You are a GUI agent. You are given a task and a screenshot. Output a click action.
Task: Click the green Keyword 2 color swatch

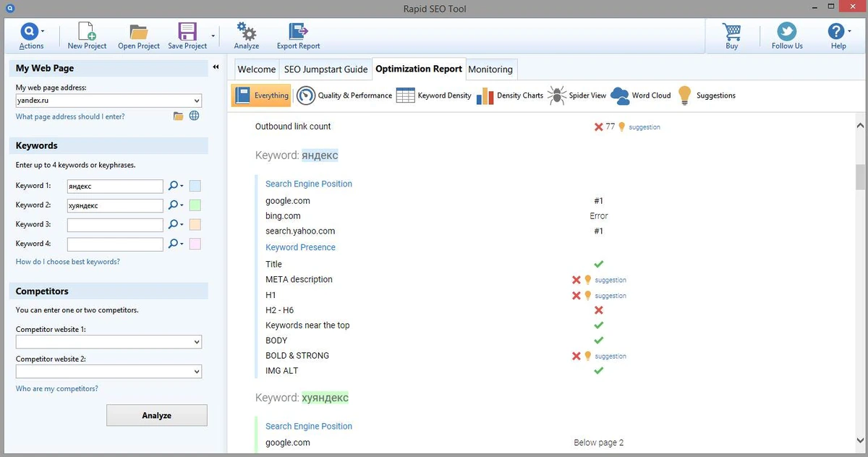[x=195, y=205]
